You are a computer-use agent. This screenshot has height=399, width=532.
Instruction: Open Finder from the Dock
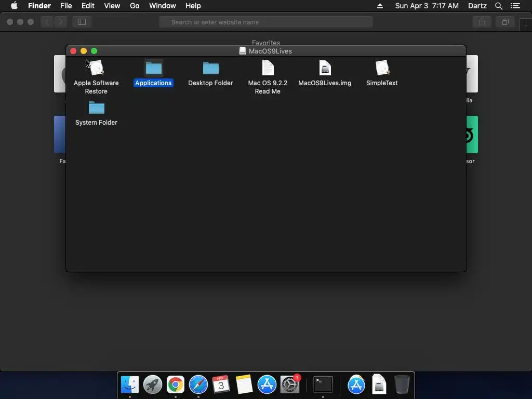[130, 384]
